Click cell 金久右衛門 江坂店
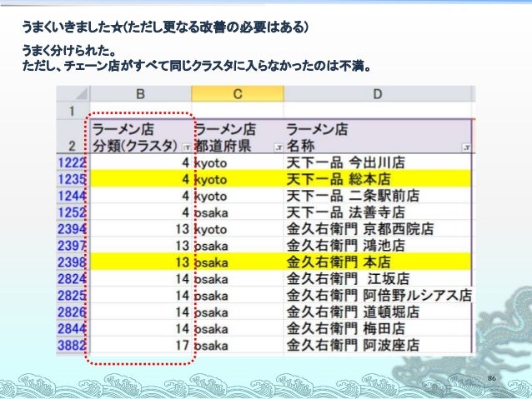The image size is (532, 399). pyautogui.click(x=377, y=279)
